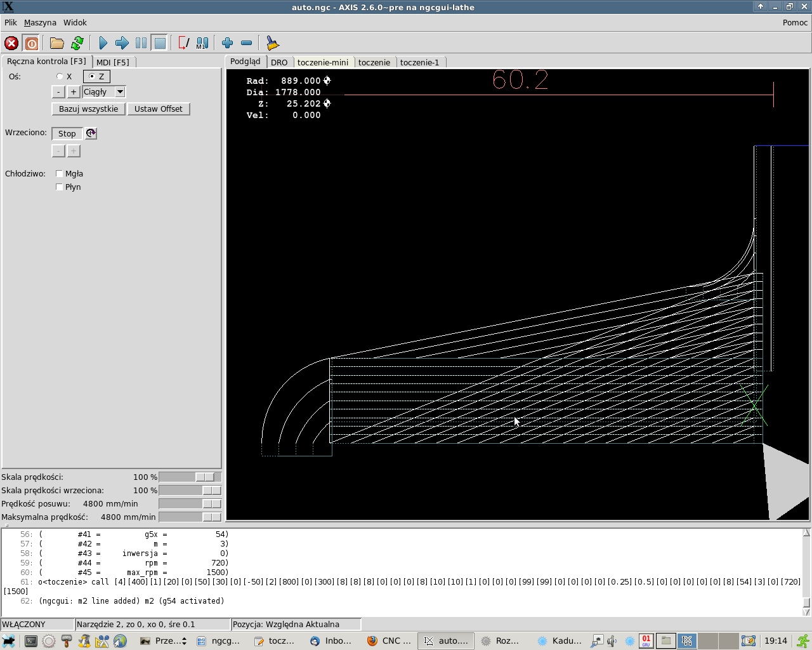
Task: Open the toczenie-1 tab
Action: pos(419,62)
